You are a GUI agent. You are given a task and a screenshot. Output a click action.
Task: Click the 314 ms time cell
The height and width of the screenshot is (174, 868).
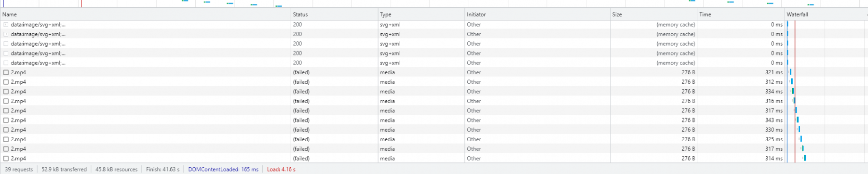[773, 159]
